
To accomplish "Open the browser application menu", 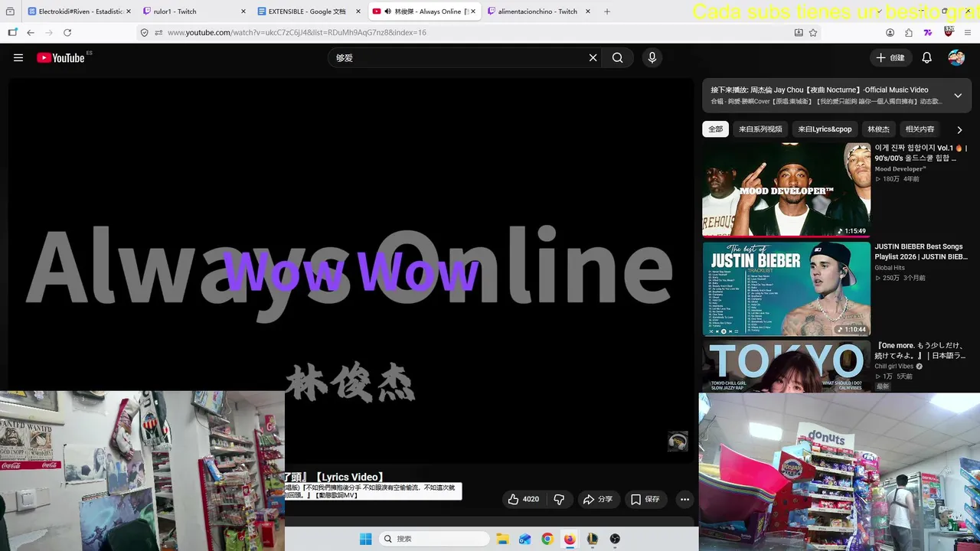I will point(968,33).
